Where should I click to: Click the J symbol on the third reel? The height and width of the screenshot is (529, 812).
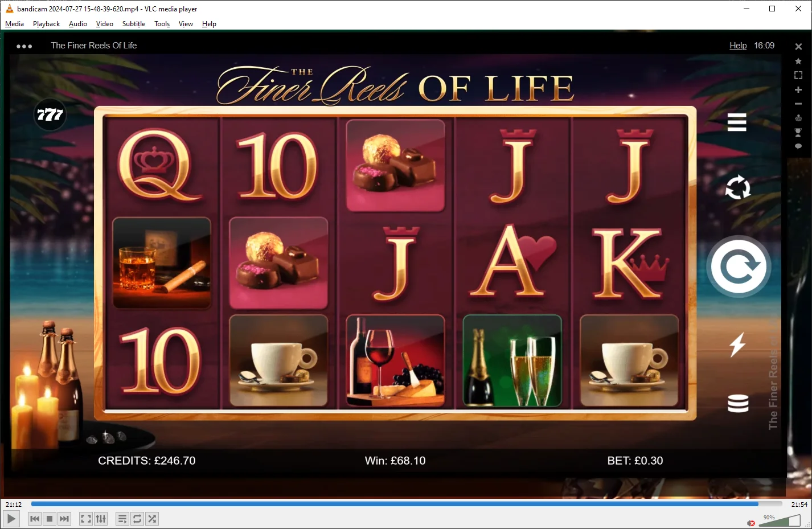396,263
